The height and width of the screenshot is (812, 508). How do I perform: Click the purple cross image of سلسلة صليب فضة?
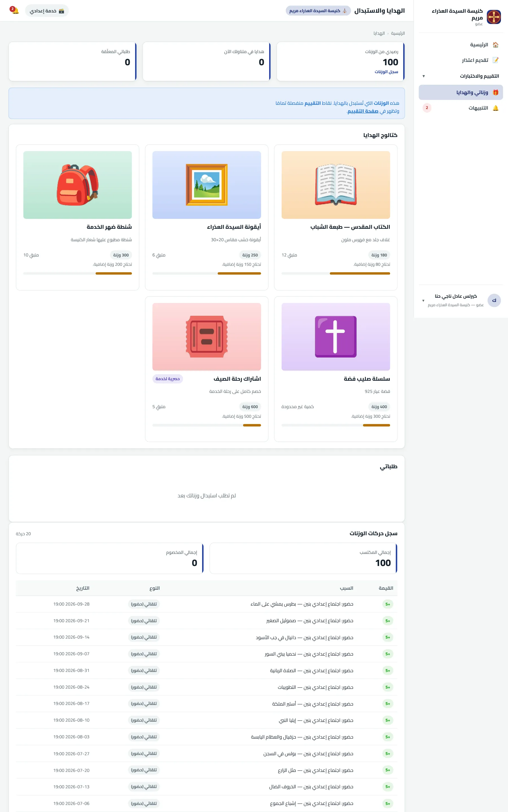tap(336, 337)
